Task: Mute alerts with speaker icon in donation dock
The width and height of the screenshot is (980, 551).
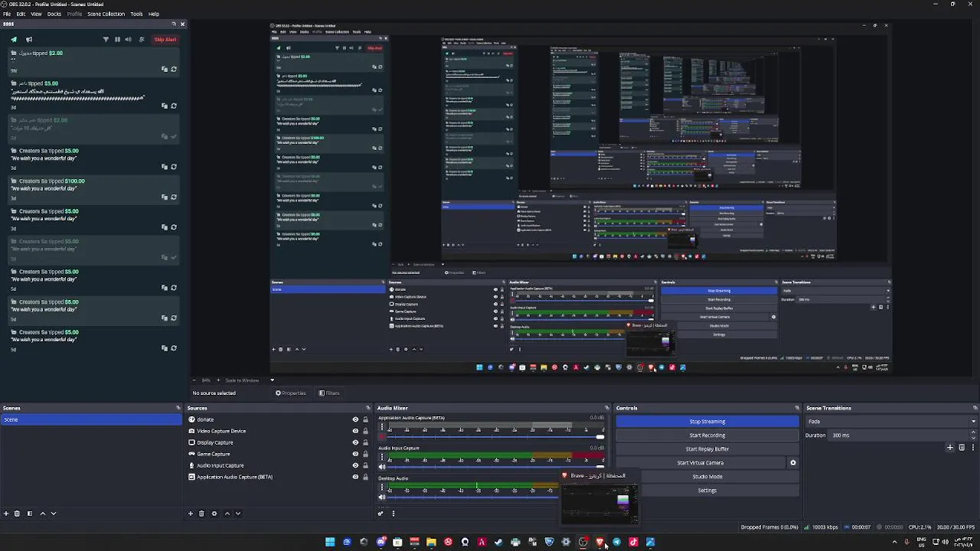Action: pyautogui.click(x=129, y=40)
